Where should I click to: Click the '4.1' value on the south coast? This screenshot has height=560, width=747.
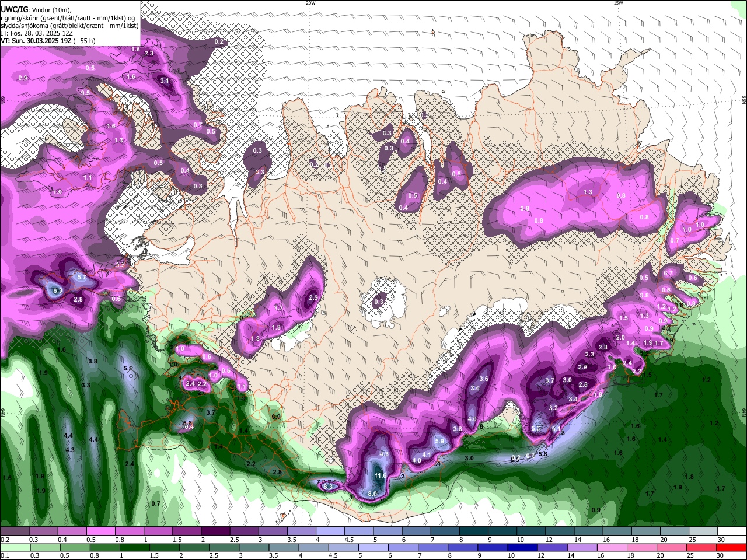click(x=426, y=454)
